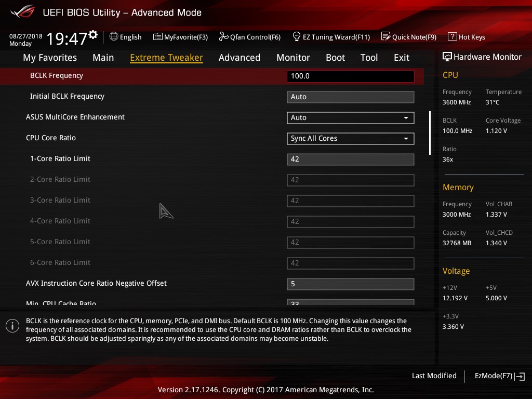Viewport: 532px width, 399px height.
Task: Click the Hardware Monitor screen icon
Action: [x=447, y=57]
